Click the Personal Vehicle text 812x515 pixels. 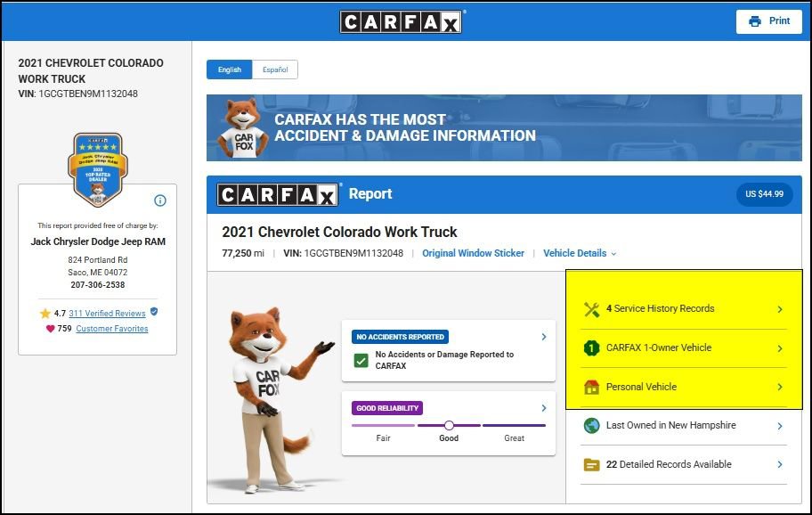(x=641, y=387)
